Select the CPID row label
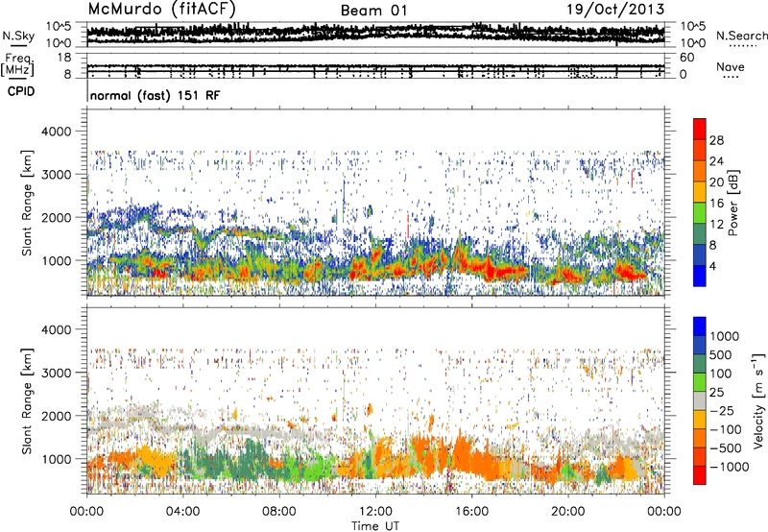Image resolution: width=768 pixels, height=532 pixels. (21, 91)
